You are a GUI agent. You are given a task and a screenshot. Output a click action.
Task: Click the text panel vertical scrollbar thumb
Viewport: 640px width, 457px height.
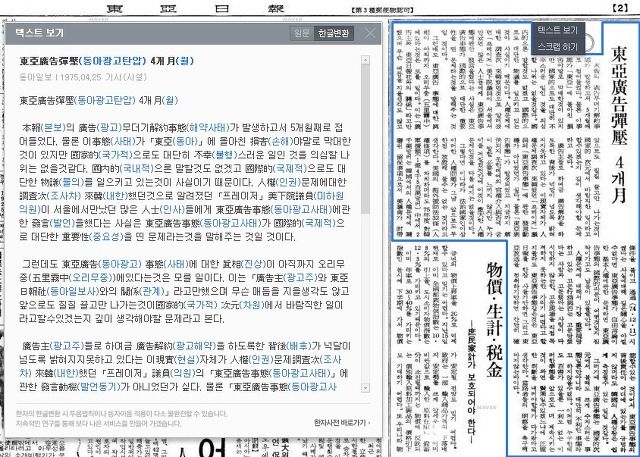pyautogui.click(x=365, y=139)
